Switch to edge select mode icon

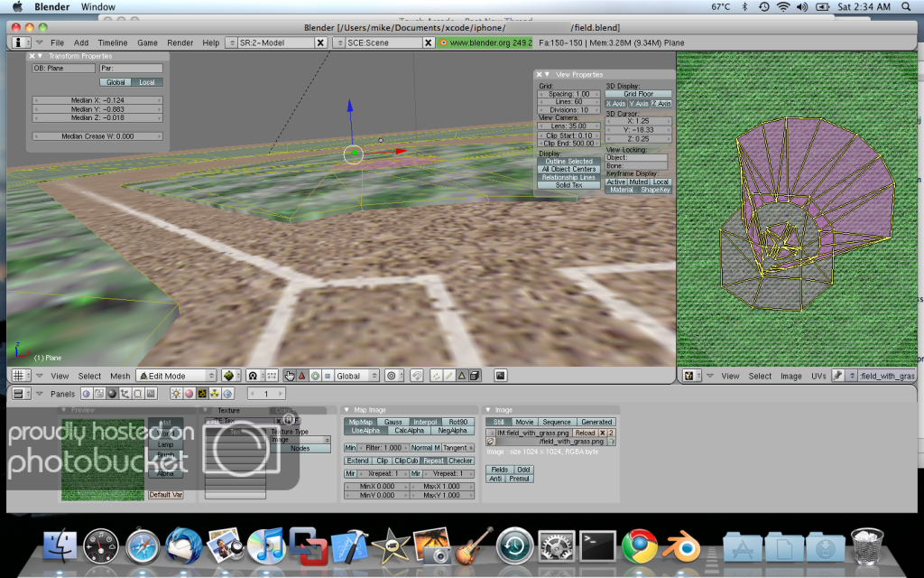[x=448, y=376]
